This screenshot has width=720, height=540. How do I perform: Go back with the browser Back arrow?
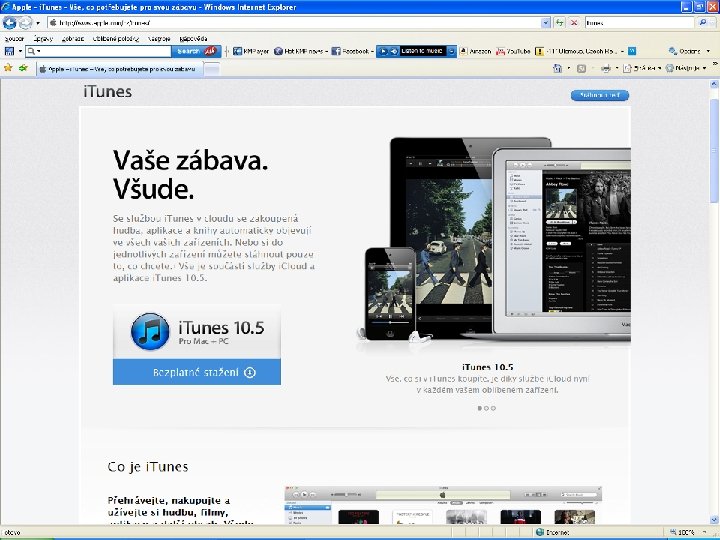point(10,22)
